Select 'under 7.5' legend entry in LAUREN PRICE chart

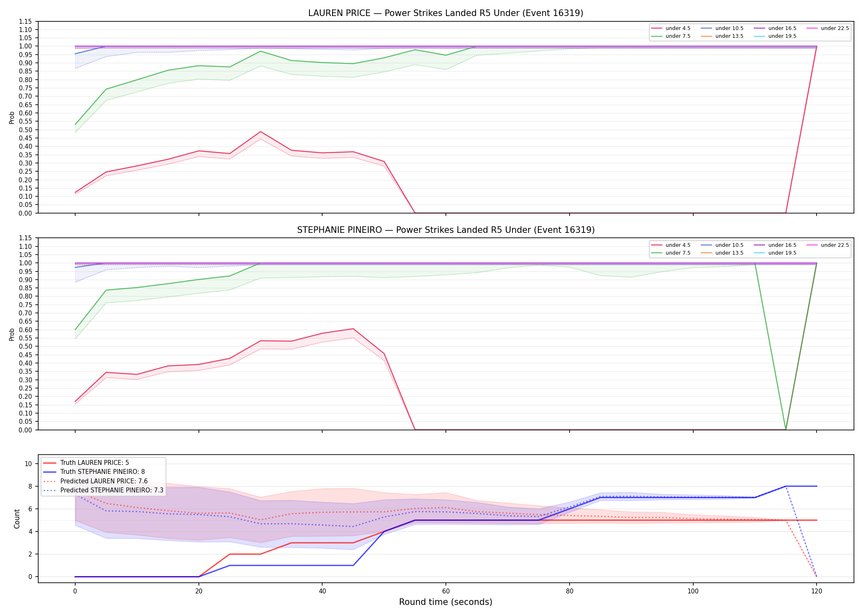point(671,36)
